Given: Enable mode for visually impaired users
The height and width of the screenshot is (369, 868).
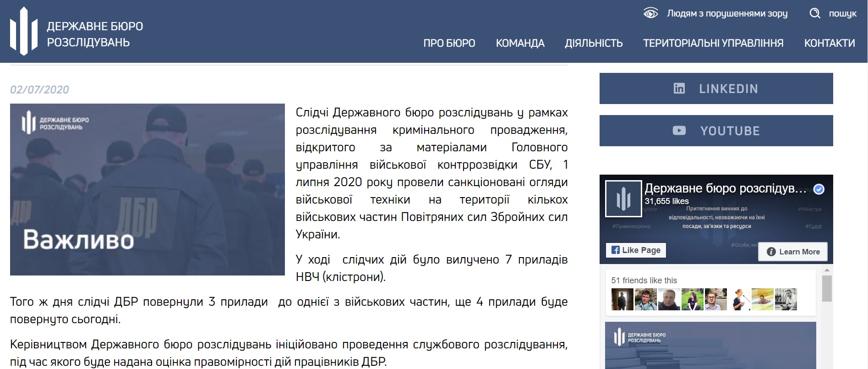Looking at the screenshot, I should coord(727,13).
